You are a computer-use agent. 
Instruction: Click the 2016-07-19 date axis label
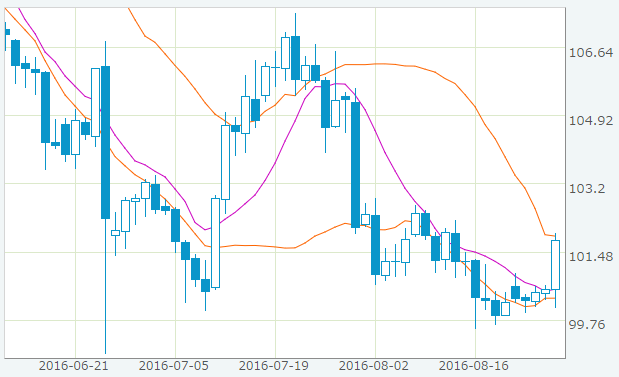point(274,366)
